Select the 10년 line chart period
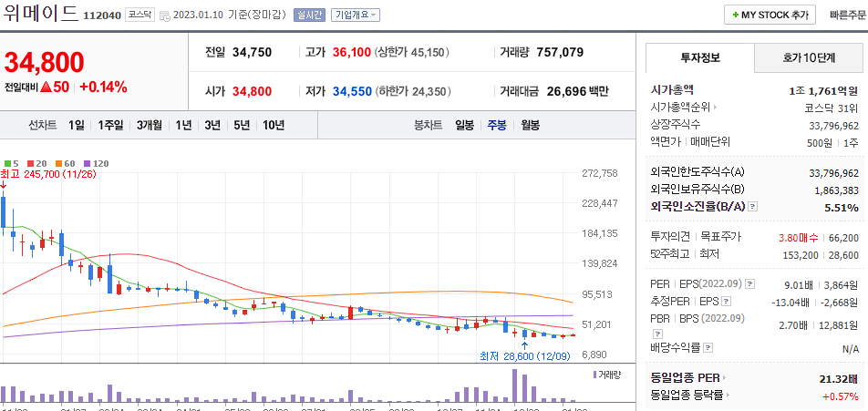This screenshot has height=411, width=868. pyautogui.click(x=274, y=125)
